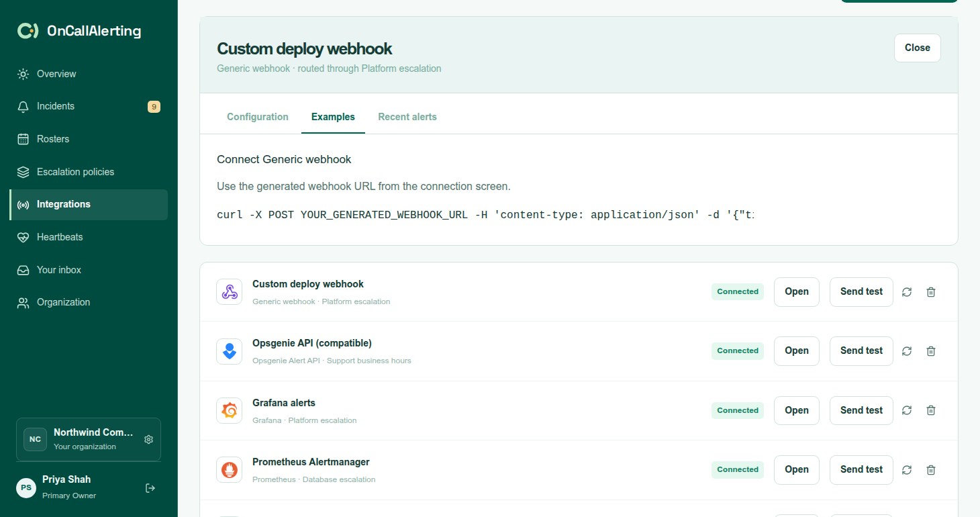Open the Heartbeats page
The width and height of the screenshot is (980, 517).
click(x=89, y=237)
